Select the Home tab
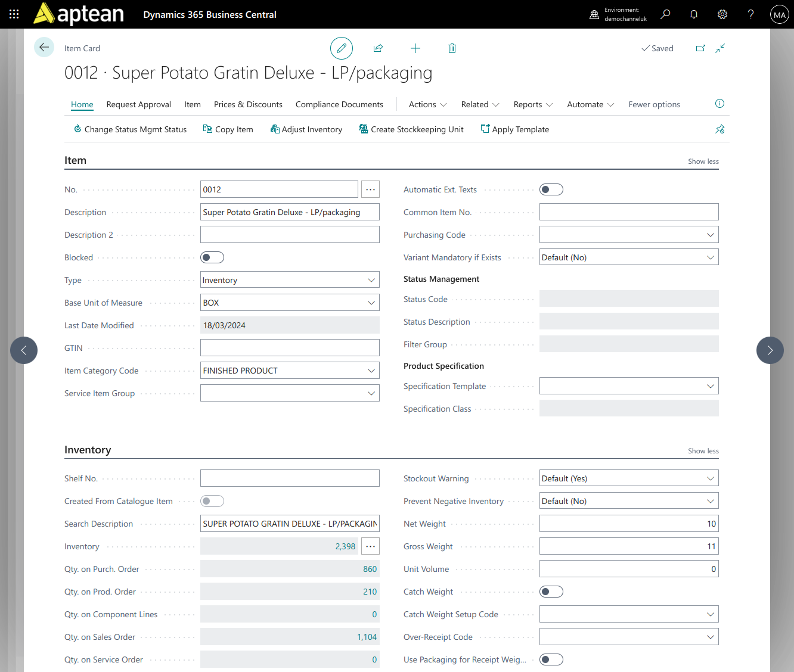The width and height of the screenshot is (794, 672). [x=82, y=104]
